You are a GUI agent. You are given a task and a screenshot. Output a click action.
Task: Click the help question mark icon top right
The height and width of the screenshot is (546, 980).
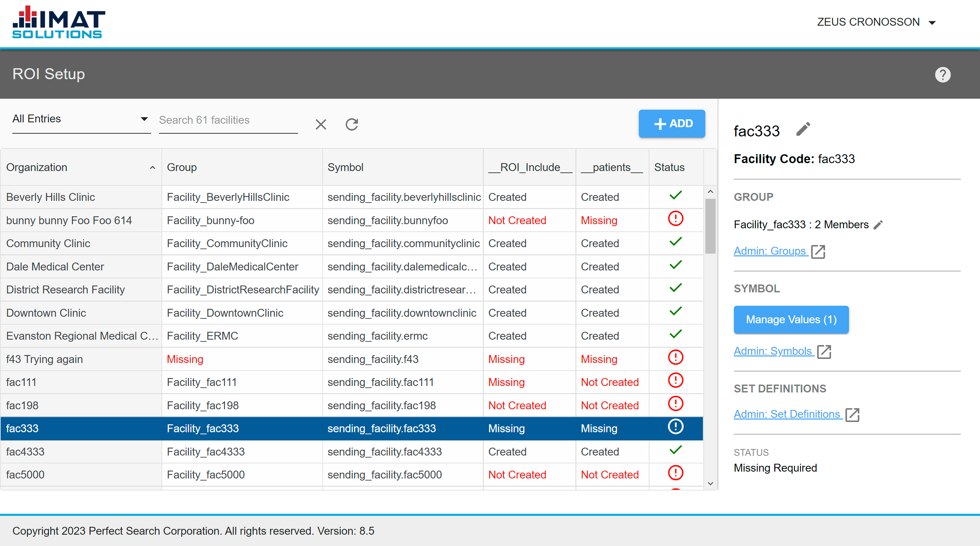pos(944,75)
